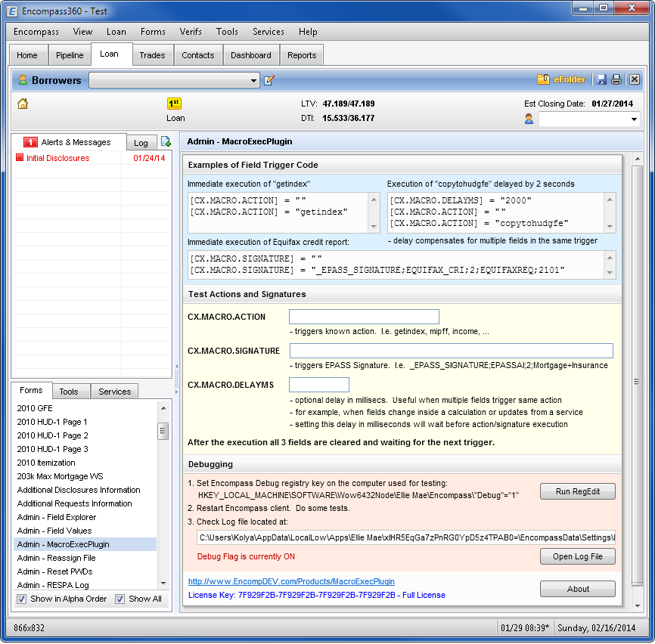Screen dimensions: 655x644
Task: Click the home icon below Borrowers
Action: 23,104
